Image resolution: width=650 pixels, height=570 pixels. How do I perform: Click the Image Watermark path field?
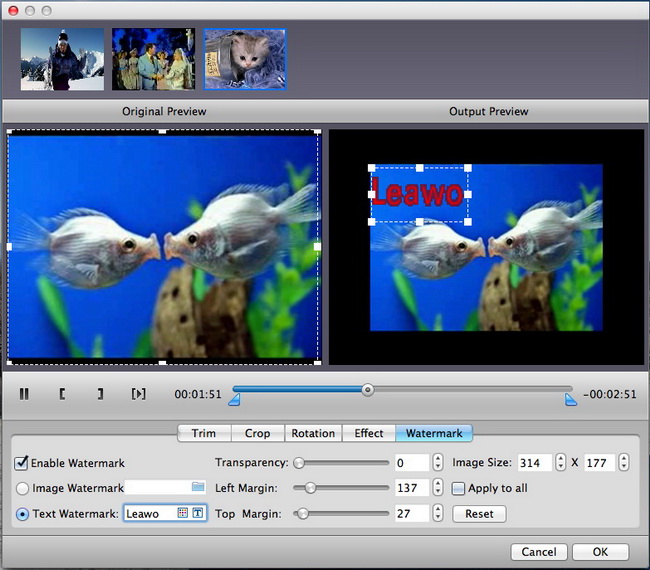coord(165,488)
